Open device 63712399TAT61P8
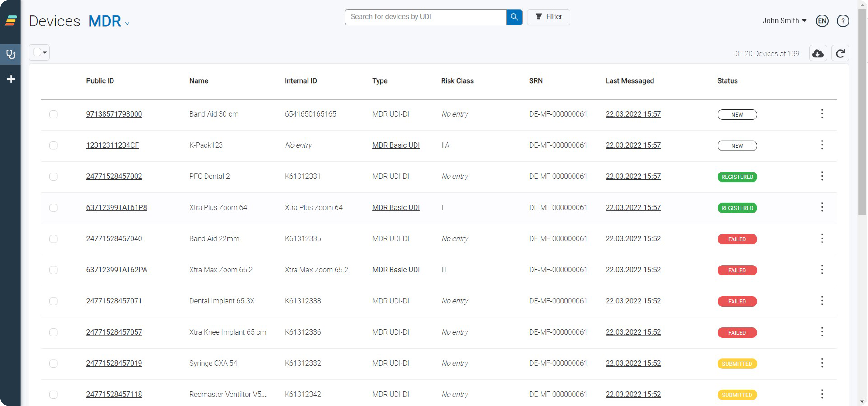The width and height of the screenshot is (868, 406). click(x=117, y=207)
